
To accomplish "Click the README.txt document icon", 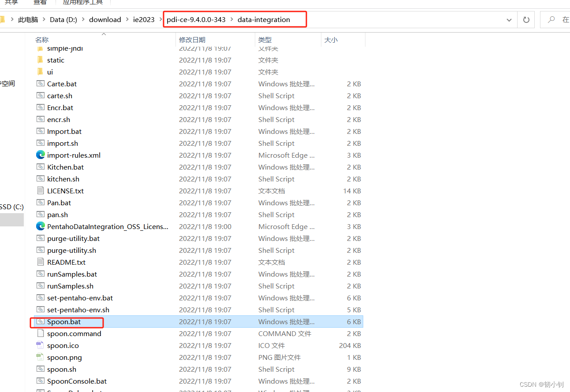I will coord(40,262).
